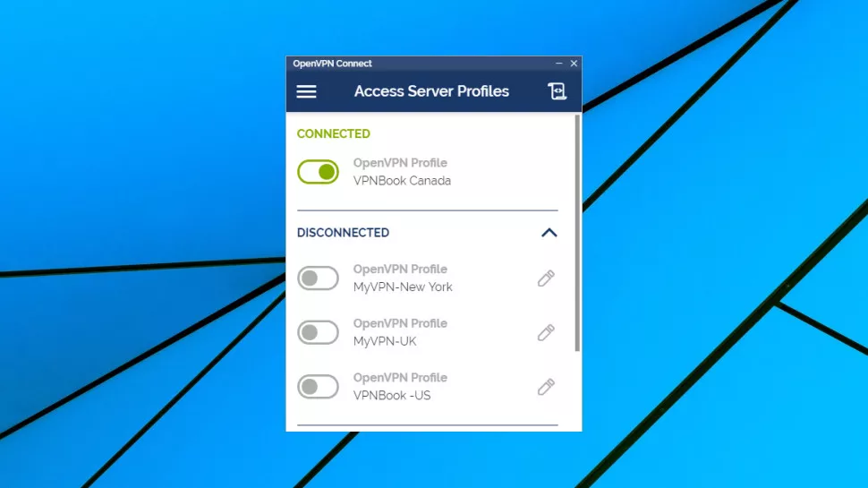Enable the MyVPN-New York toggle

(x=318, y=278)
